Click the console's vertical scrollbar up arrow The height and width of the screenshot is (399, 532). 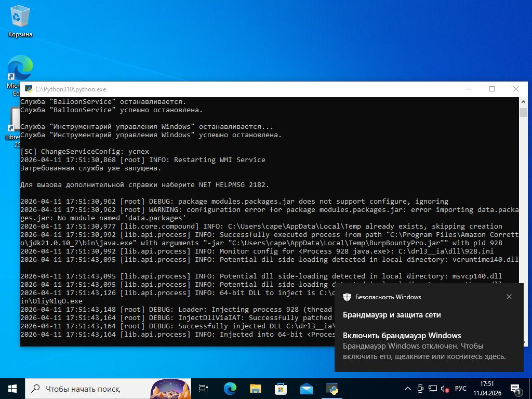point(523,102)
